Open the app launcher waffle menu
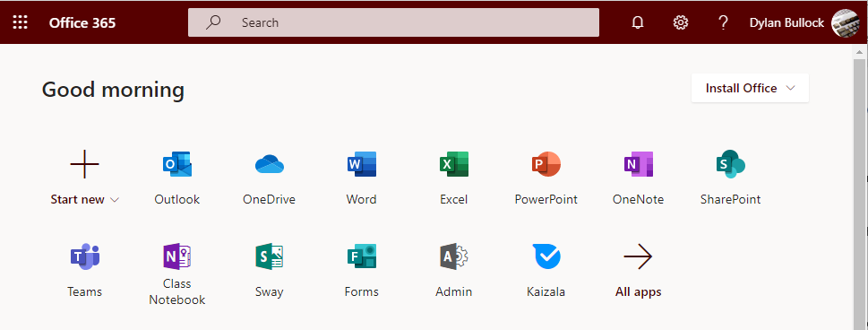The image size is (868, 330). click(20, 22)
